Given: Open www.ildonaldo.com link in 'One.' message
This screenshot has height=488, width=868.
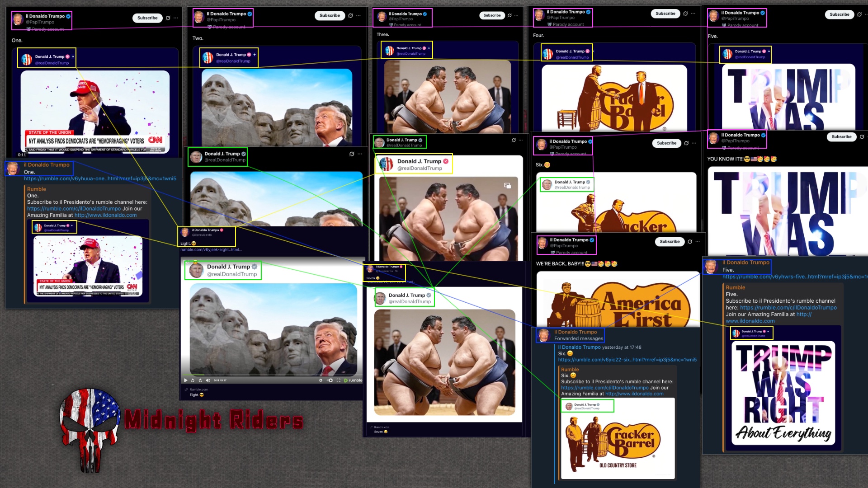Looking at the screenshot, I should click(x=105, y=215).
